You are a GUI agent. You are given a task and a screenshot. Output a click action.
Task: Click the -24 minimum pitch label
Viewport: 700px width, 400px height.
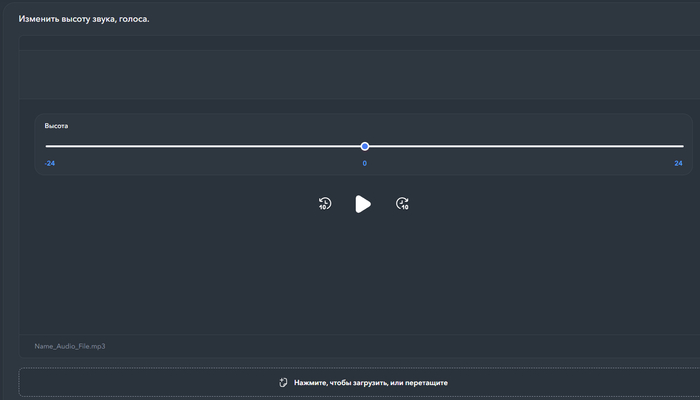click(50, 163)
